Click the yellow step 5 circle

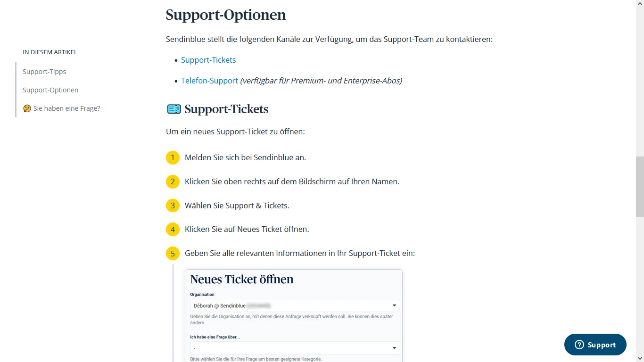(173, 254)
